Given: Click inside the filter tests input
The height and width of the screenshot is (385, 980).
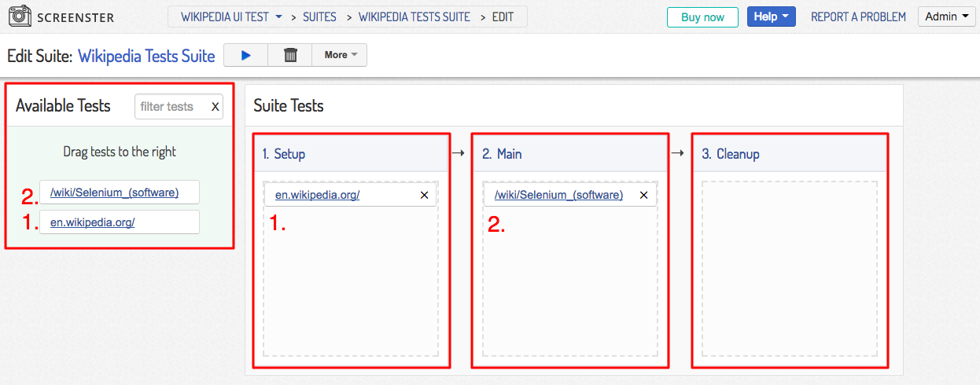Looking at the screenshot, I should [171, 107].
